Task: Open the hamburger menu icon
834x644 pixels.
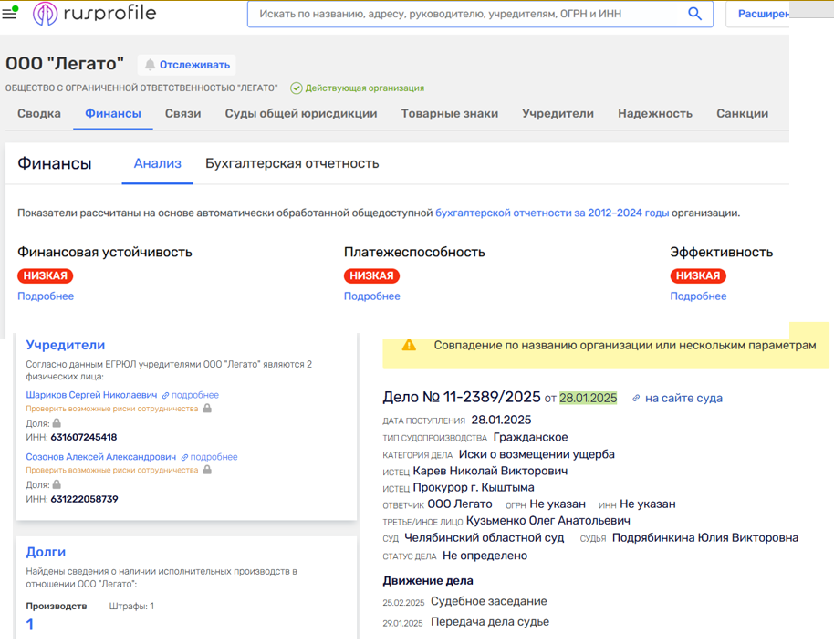Action: [10, 15]
